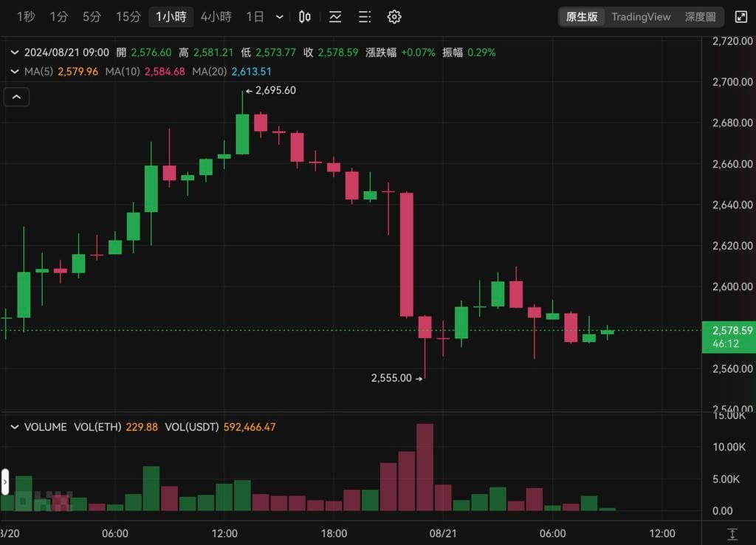Click the current price label 2,578.59
The image size is (756, 545).
pos(728,331)
